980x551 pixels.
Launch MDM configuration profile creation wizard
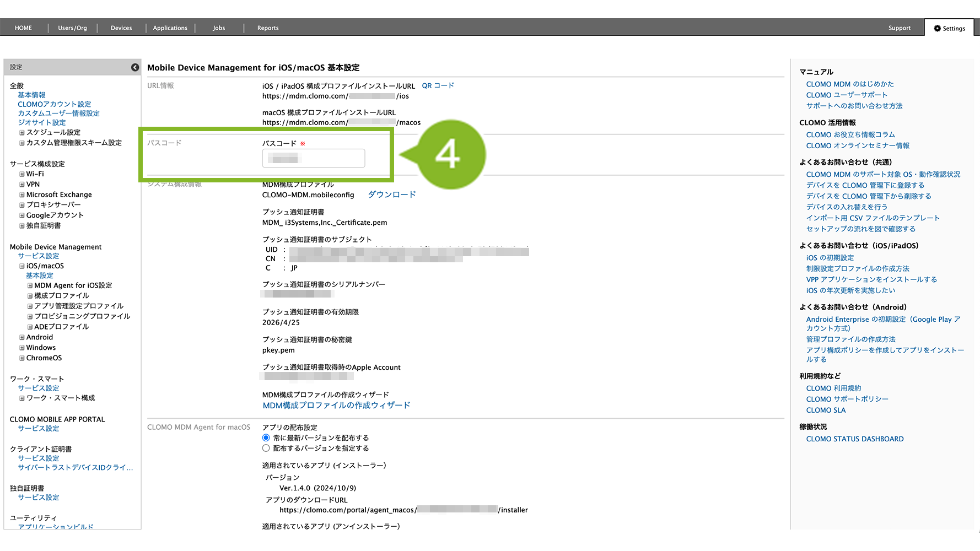(x=336, y=406)
